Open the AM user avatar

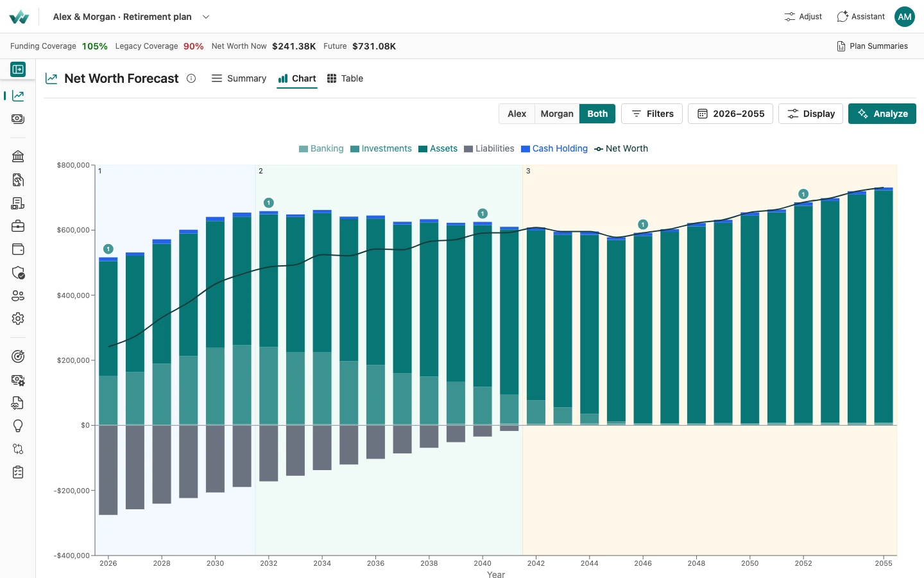905,17
